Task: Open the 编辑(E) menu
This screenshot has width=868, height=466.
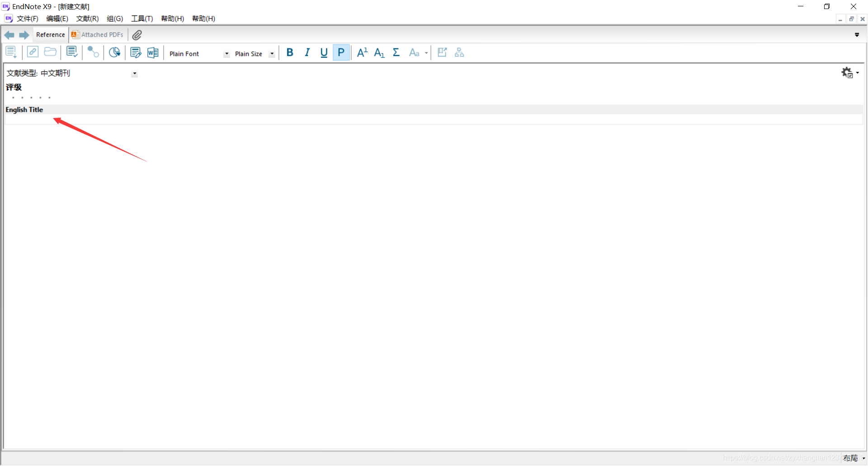Action: coord(57,19)
